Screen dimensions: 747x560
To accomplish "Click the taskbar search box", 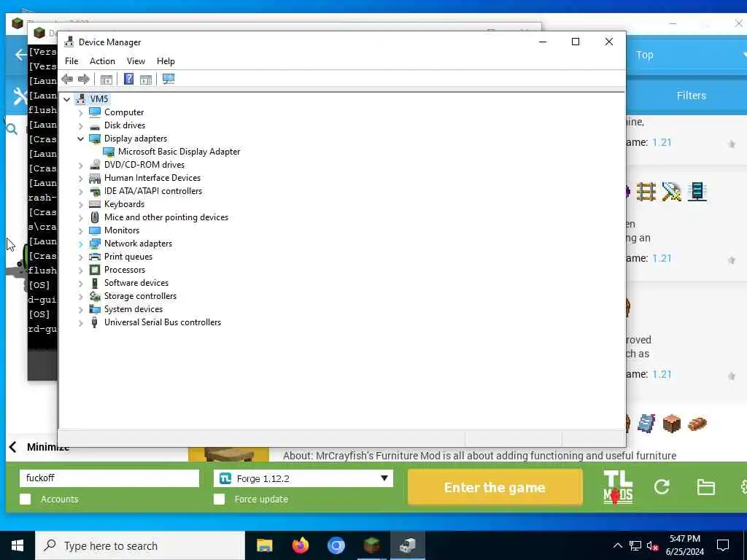I will click(140, 545).
